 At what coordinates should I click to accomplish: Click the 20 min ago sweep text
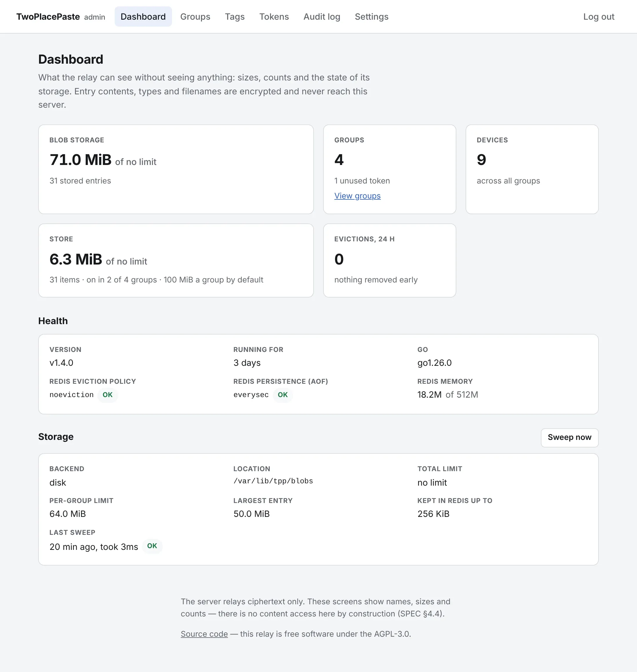coord(94,547)
